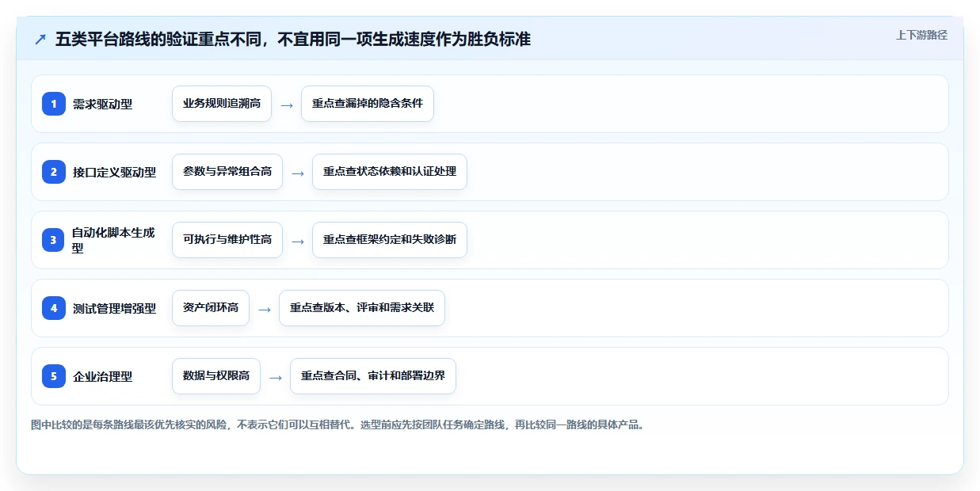The image size is (980, 491).
Task: Click the arrow after 资产闭环高
Action: tap(265, 309)
